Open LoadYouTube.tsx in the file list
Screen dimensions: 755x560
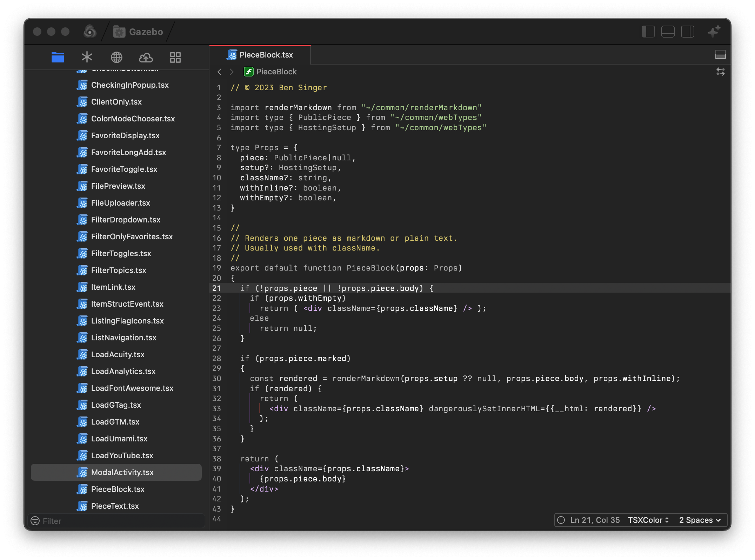(x=122, y=455)
